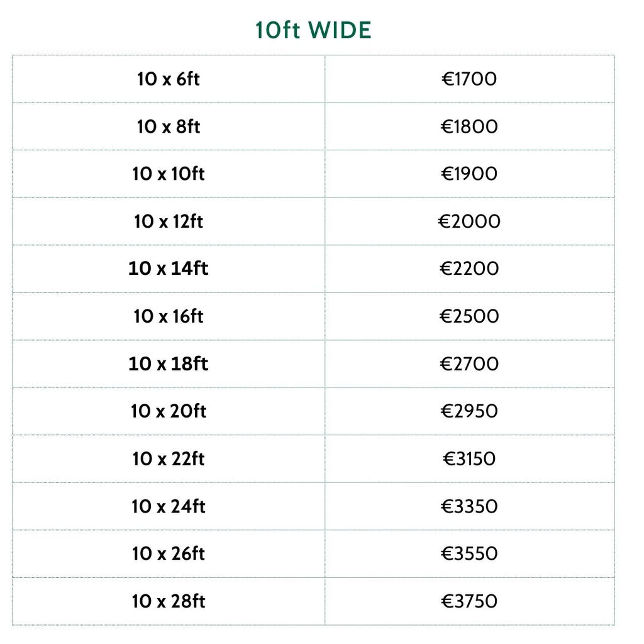Select the 10 x 8ft size cell
Image resolution: width=644 pixels, height=644 pixels.
[x=169, y=126]
